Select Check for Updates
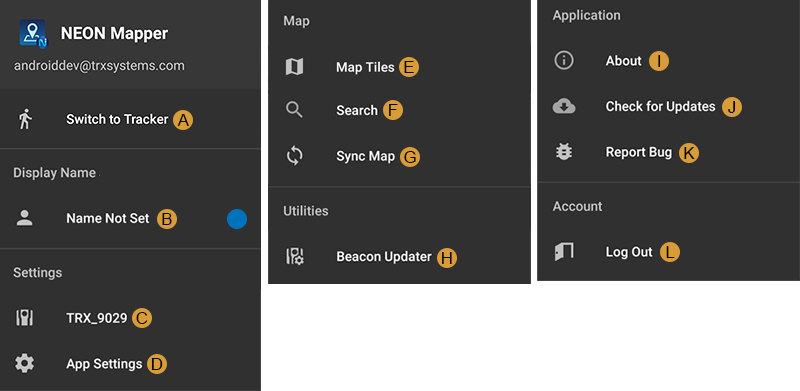Image resolution: width=800 pixels, height=391 pixels. [x=660, y=107]
